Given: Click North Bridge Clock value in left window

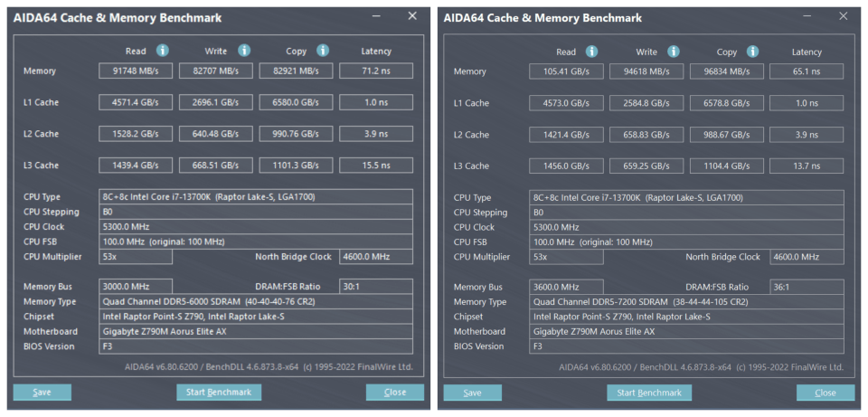Looking at the screenshot, I should [x=376, y=256].
